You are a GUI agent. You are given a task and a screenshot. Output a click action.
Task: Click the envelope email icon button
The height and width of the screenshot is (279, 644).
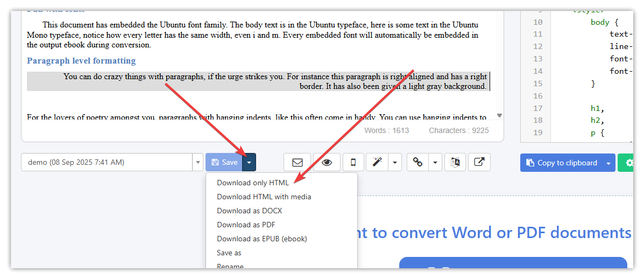[297, 162]
